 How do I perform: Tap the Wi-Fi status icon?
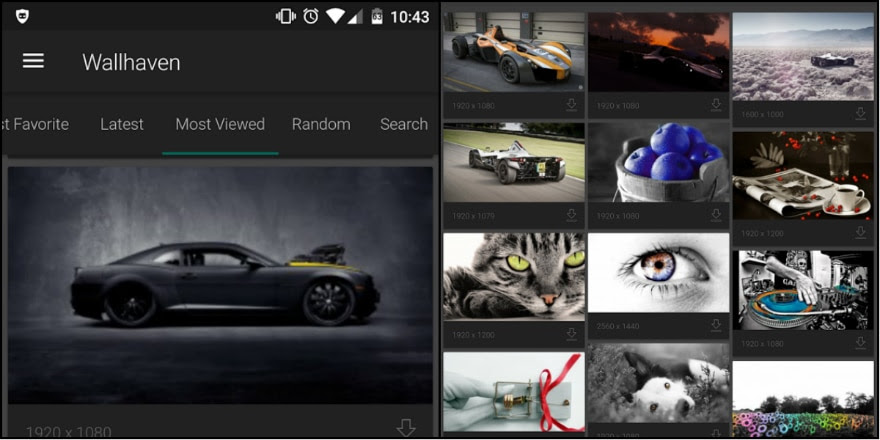tap(335, 16)
